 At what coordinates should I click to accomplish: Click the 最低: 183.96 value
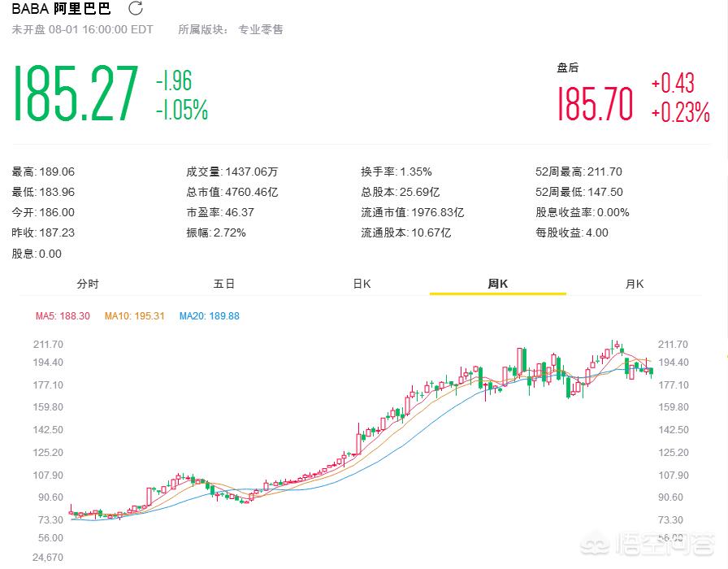(x=43, y=193)
